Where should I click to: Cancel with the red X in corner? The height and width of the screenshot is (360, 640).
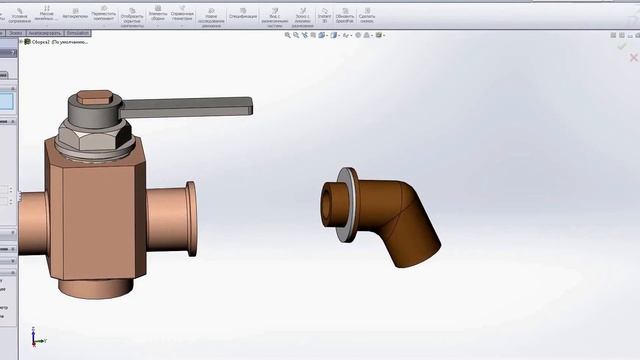point(633,58)
